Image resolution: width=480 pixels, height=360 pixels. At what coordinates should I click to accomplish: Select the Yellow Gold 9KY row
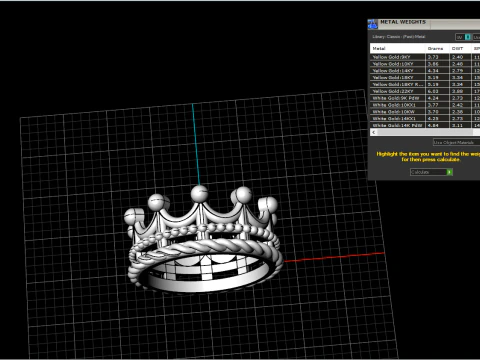425,57
